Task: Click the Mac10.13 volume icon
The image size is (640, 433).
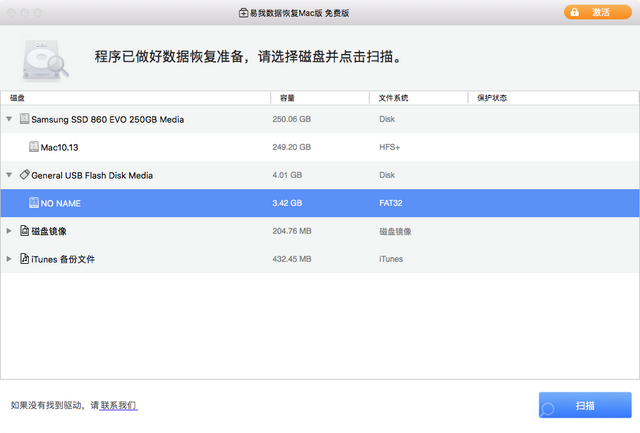Action: pyautogui.click(x=34, y=147)
